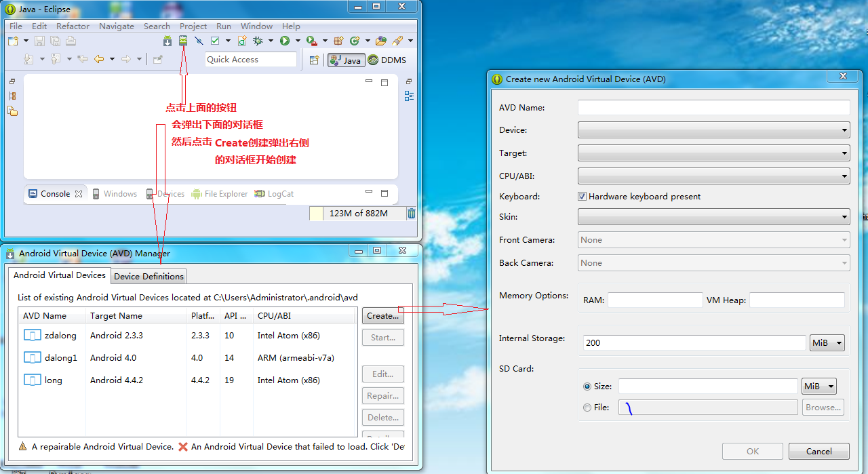Switch to the LogCat tab

pyautogui.click(x=274, y=194)
